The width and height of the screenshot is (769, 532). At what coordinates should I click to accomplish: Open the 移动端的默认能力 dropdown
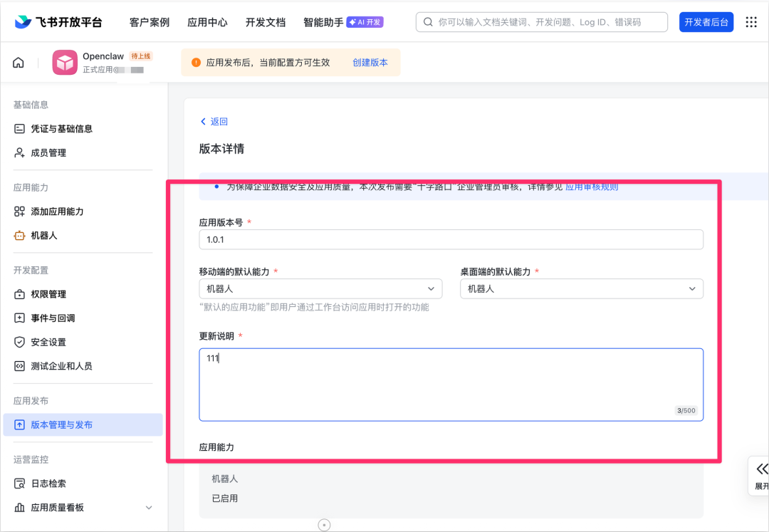(320, 288)
